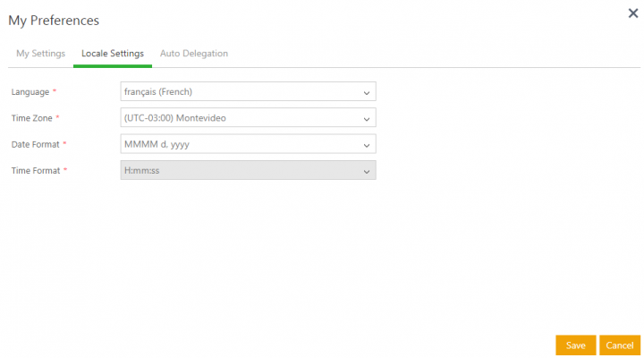Switch to the My Settings tab
The width and height of the screenshot is (644, 358).
coord(40,54)
